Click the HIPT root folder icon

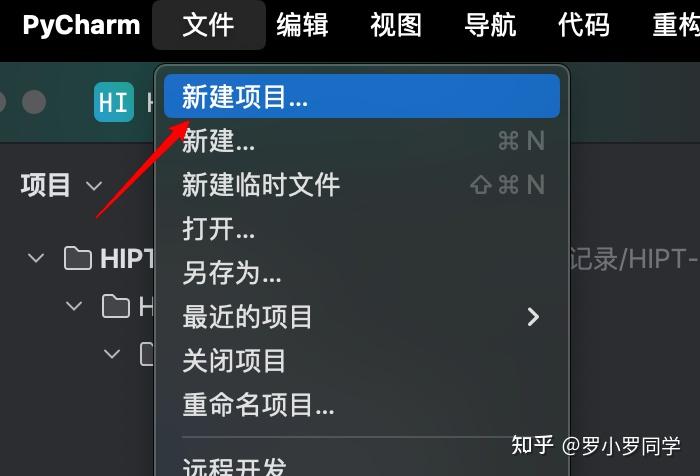[x=78, y=258]
